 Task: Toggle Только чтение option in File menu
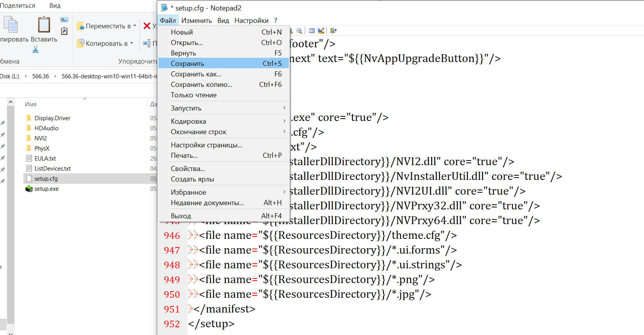[x=224, y=95]
